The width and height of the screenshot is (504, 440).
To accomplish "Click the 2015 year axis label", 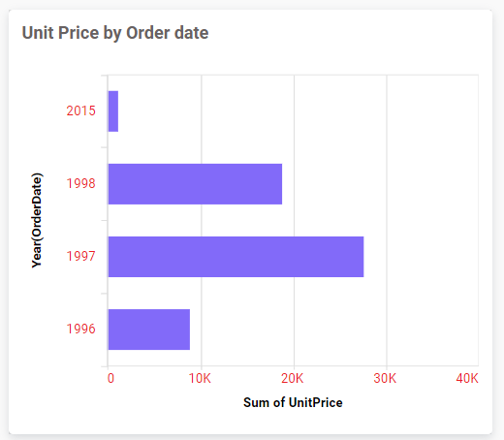I will 80,110.
